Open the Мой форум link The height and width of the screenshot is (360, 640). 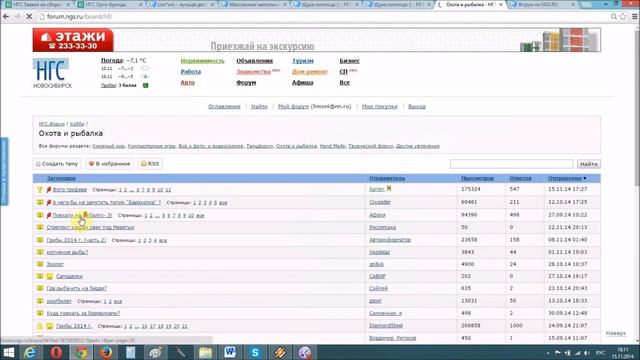coord(293,107)
